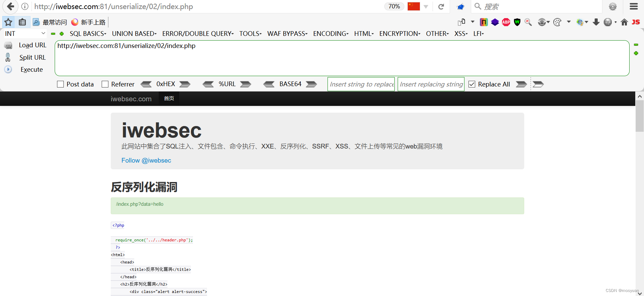This screenshot has width=644, height=296.
Task: Encode BASE64 with right arrow
Action: (x=311, y=84)
